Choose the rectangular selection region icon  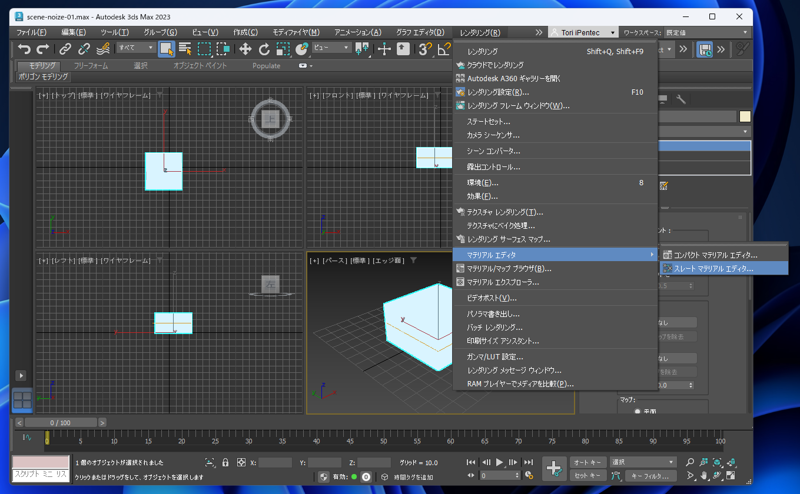(204, 49)
